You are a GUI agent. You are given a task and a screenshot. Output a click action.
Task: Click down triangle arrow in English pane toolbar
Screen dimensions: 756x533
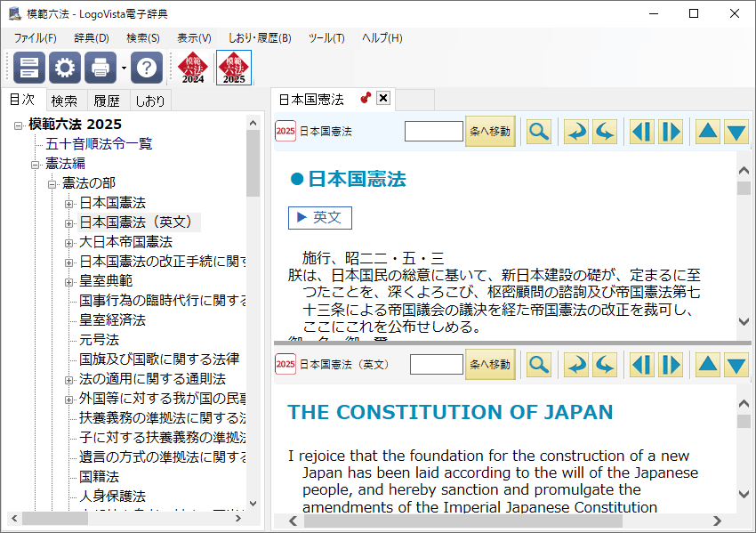736,365
